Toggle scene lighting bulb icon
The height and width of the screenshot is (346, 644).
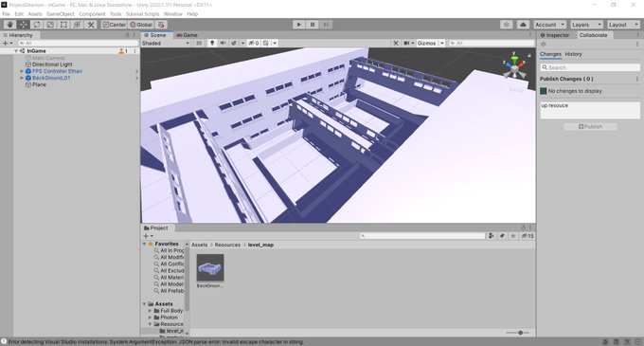(212, 44)
